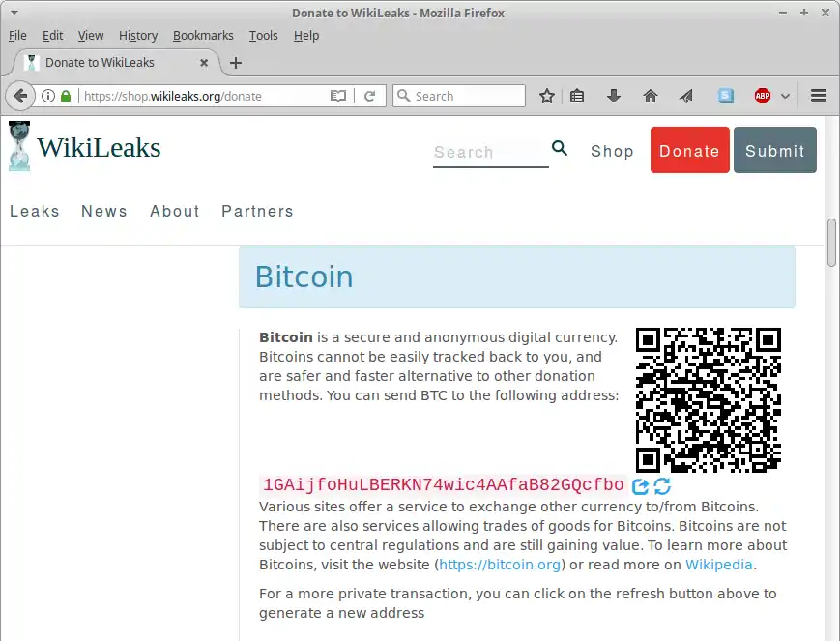840x641 pixels.
Task: Refresh the Bitcoin address to generate new one
Action: pos(662,486)
